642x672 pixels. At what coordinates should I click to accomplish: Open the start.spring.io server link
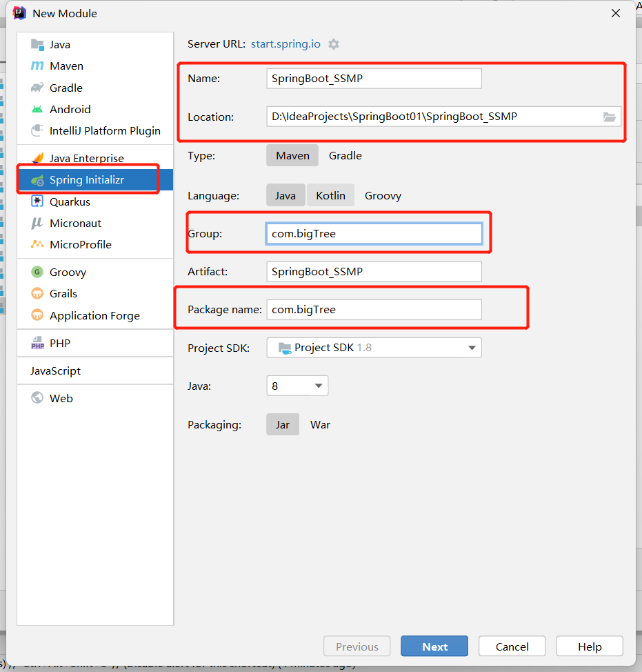click(x=285, y=44)
